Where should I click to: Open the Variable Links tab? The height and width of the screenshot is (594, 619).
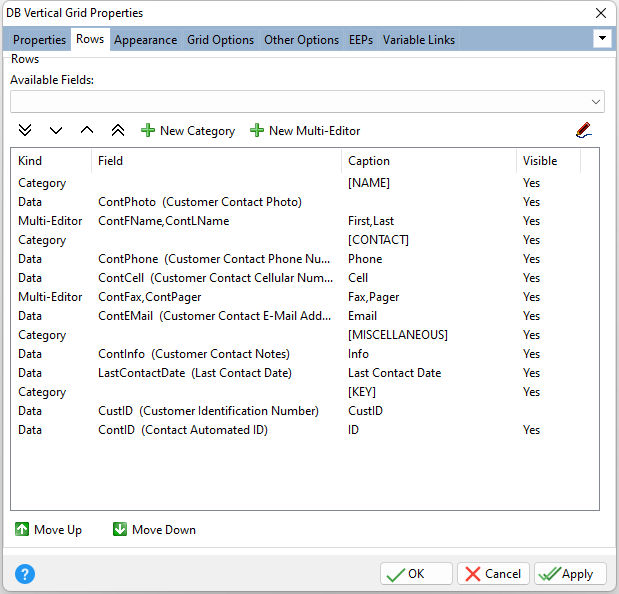point(419,40)
